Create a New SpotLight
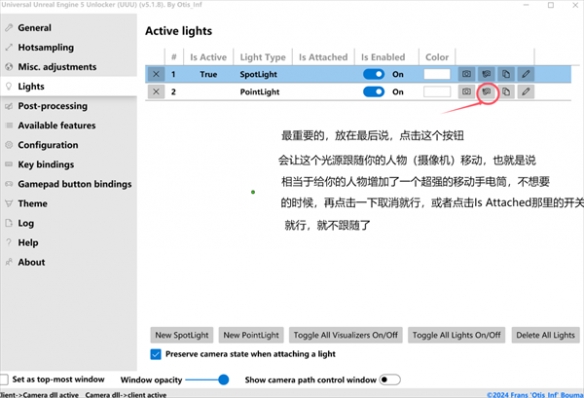The image size is (584, 398). [x=182, y=335]
